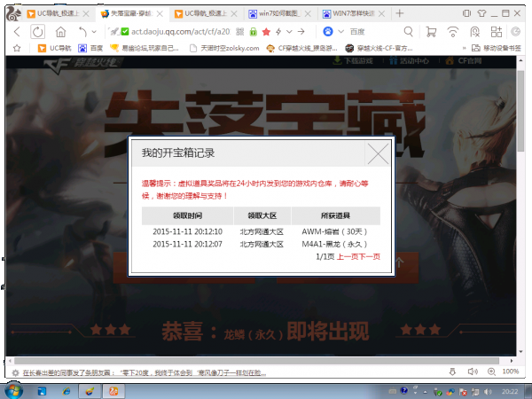Viewport: 532px width, 399px height.
Task: Open the 穿越火线-CF-官方 bookmark
Action: pos(379,48)
